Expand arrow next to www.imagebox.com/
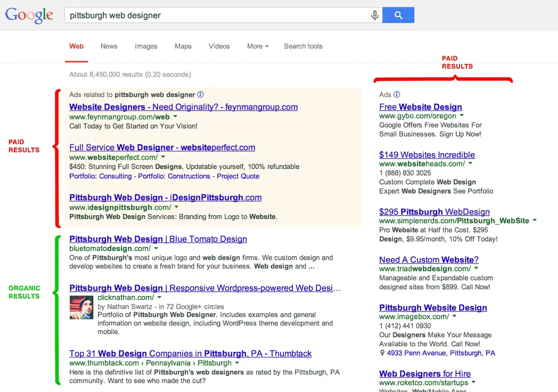 point(455,316)
